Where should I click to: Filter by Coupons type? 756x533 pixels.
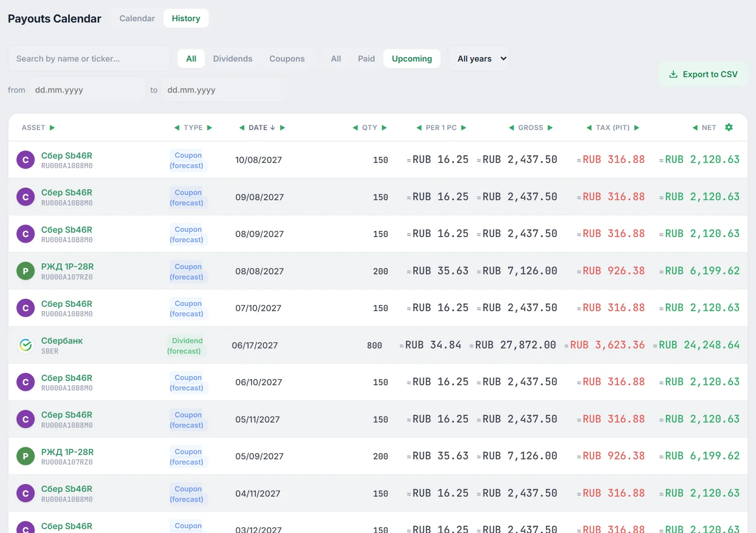pyautogui.click(x=287, y=59)
